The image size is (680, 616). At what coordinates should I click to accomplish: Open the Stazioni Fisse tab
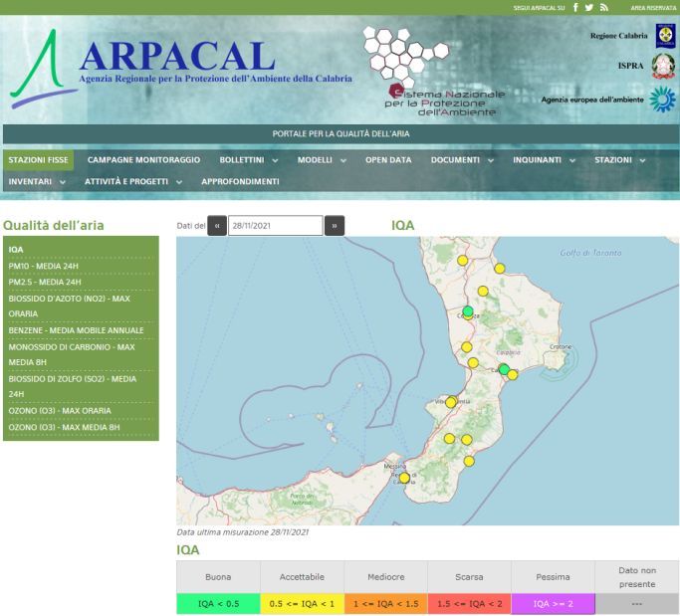(38, 160)
